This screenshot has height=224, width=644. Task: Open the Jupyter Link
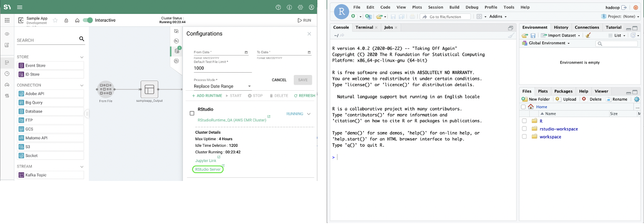click(x=205, y=161)
